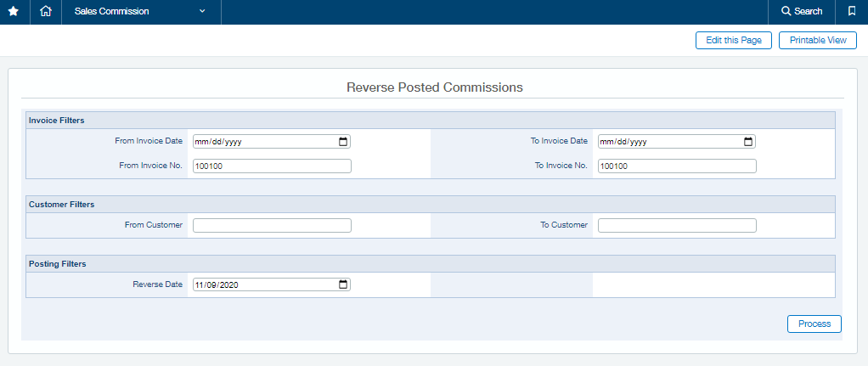Select the From Customer input field
This screenshot has width=868, height=366.
(x=272, y=225)
